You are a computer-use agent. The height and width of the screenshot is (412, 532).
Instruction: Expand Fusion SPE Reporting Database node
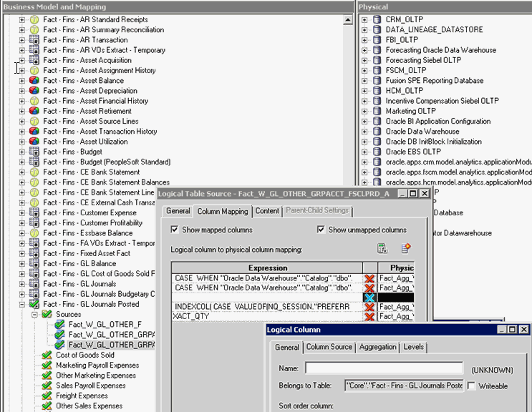(364, 81)
